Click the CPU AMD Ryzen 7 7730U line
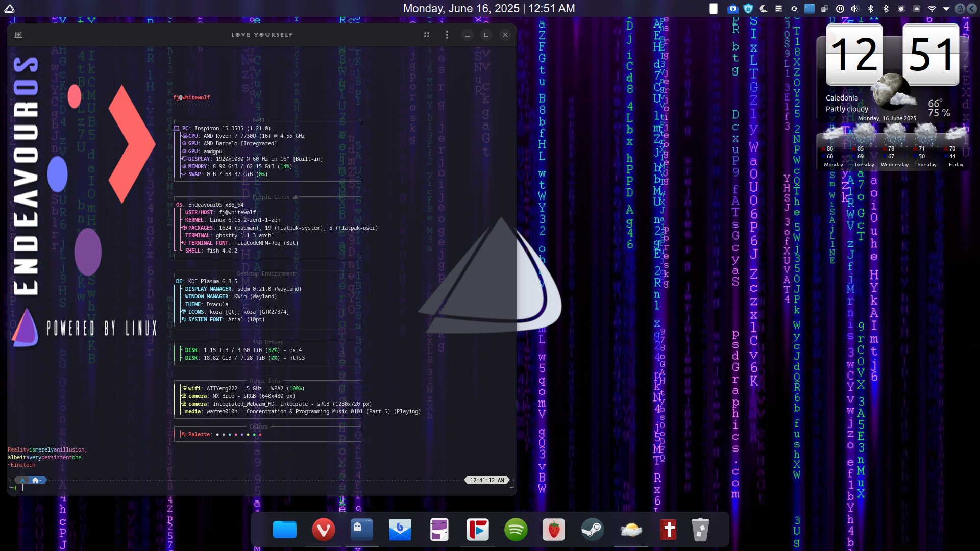The image size is (980, 551). coord(244,136)
